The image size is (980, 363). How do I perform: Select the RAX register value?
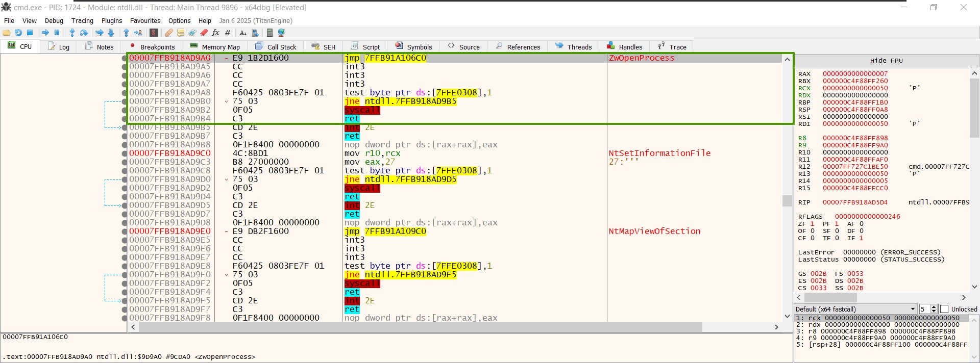coord(855,74)
